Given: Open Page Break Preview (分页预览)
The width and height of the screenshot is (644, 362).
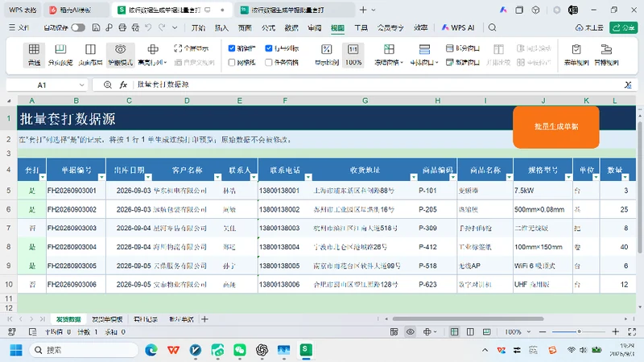Looking at the screenshot, I should tap(60, 55).
